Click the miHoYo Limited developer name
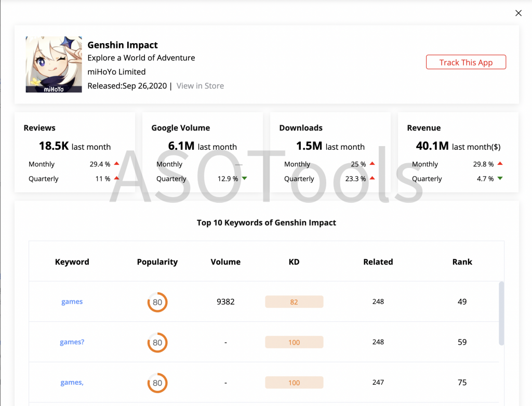 click(x=116, y=72)
